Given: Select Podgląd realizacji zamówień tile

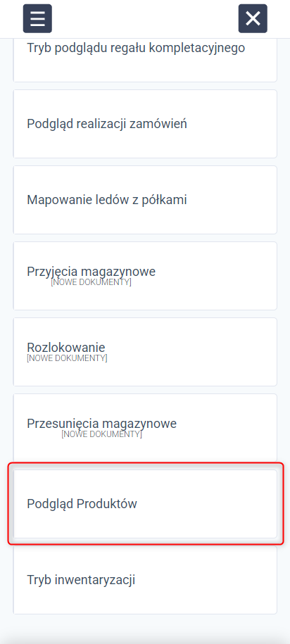Looking at the screenshot, I should (145, 124).
